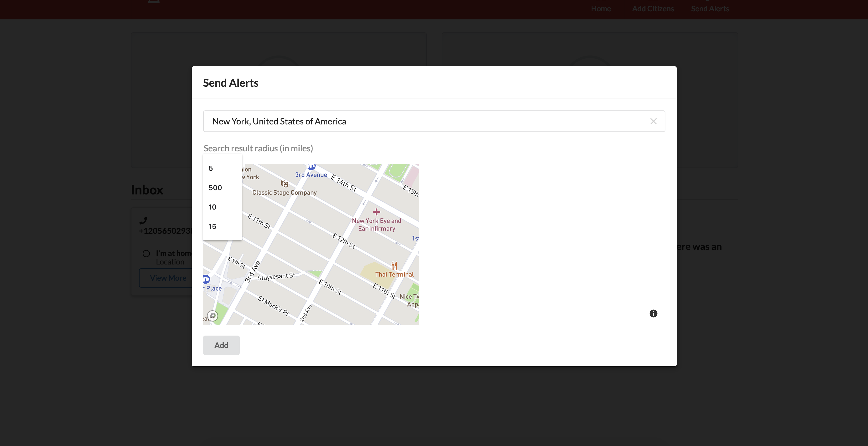Open the Add Citizens nav item
868x446 pixels.
[653, 8]
